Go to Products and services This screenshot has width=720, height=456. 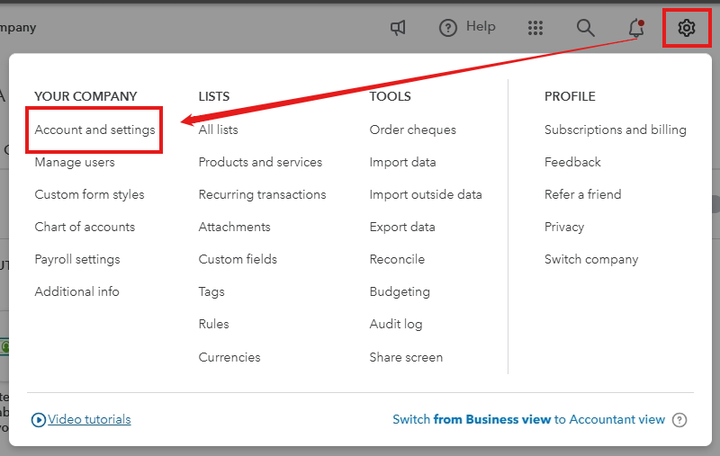pyautogui.click(x=260, y=162)
